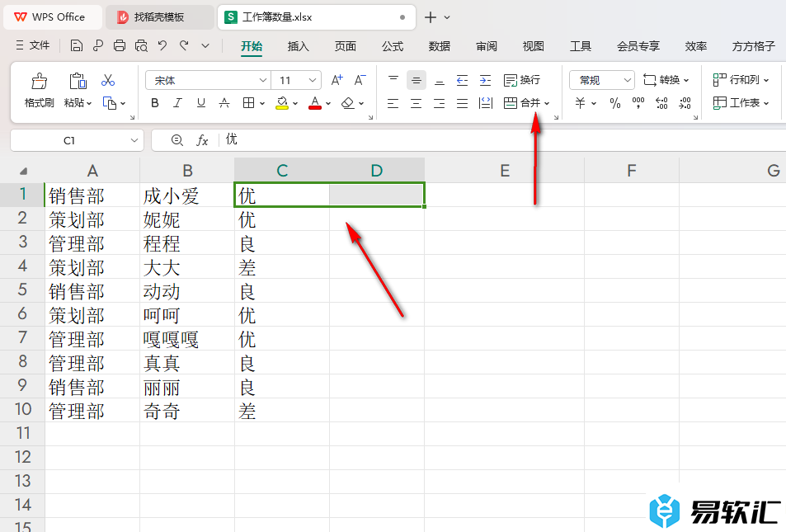Redo the last action
786x532 pixels.
[184, 46]
